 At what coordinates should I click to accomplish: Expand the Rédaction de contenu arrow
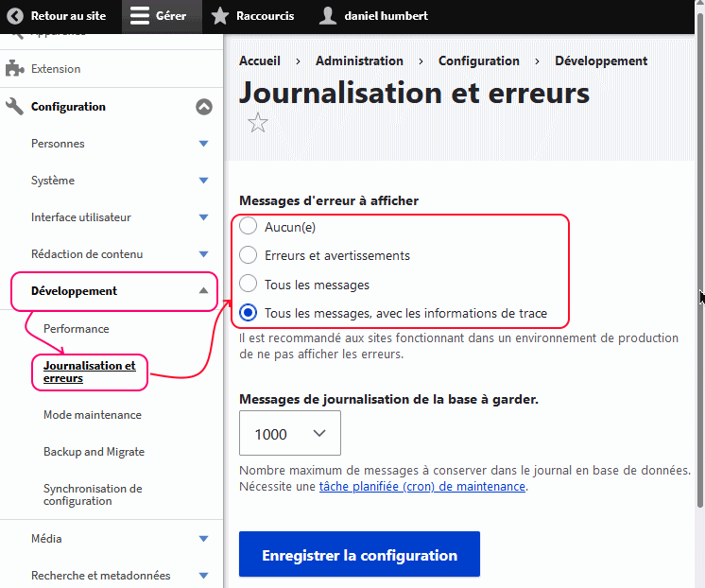tap(204, 254)
